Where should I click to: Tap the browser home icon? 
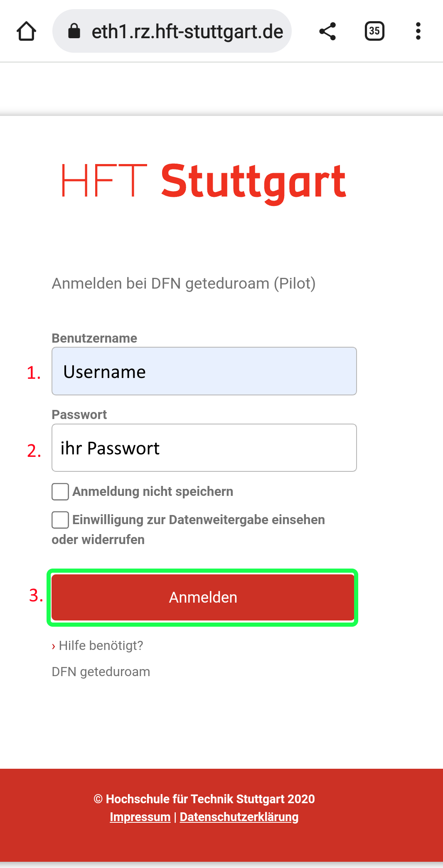coord(26,31)
